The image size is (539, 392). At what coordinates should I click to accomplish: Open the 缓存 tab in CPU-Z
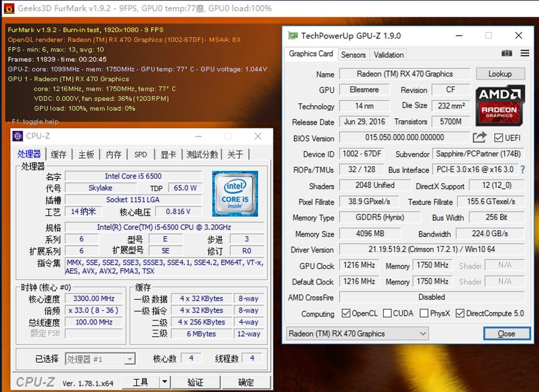point(59,154)
